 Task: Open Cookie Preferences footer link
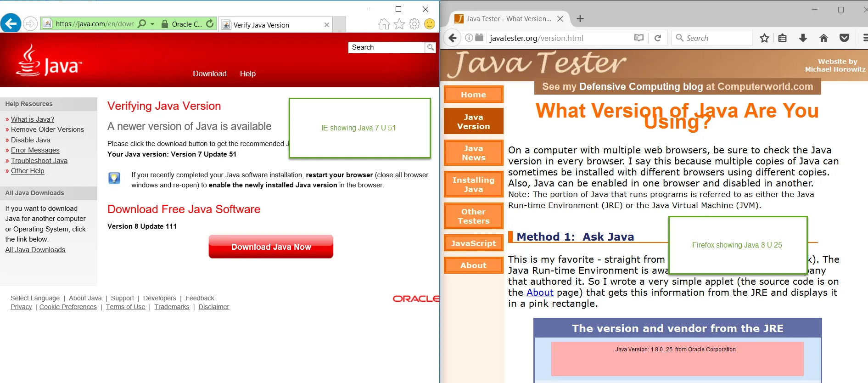pyautogui.click(x=68, y=307)
